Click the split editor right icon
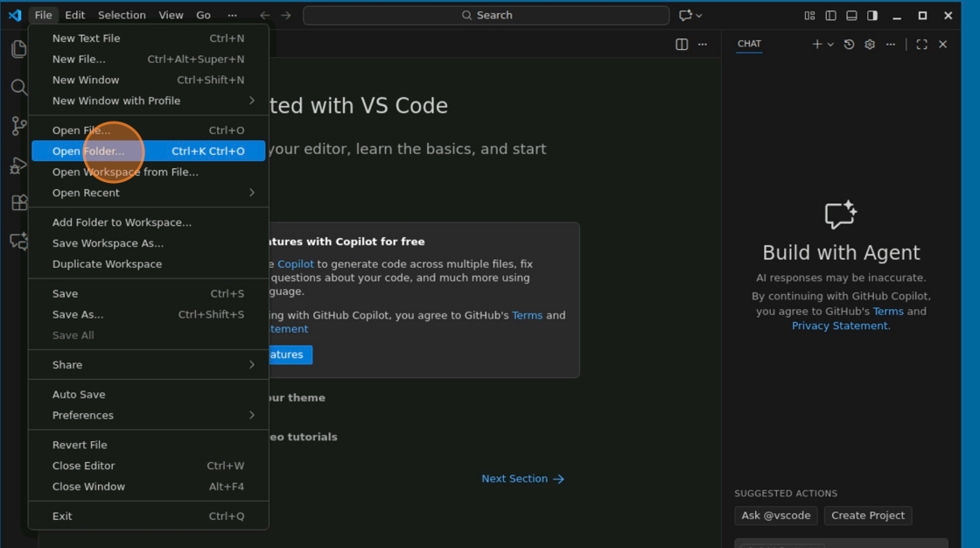The image size is (980, 548). (682, 45)
